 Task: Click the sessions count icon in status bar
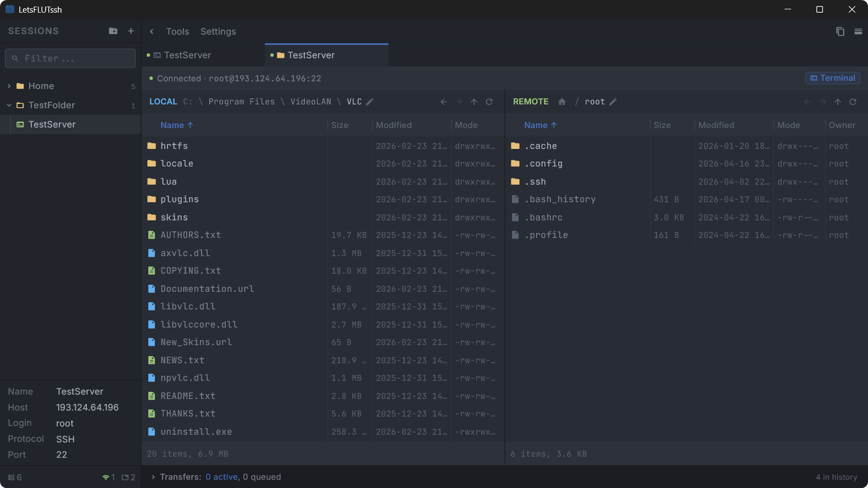[x=12, y=478]
